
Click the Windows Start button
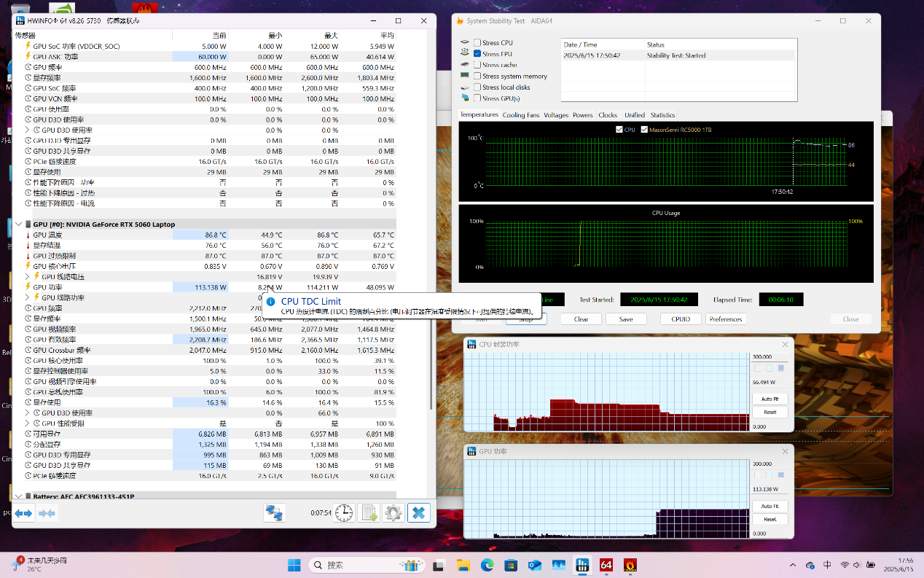point(294,565)
